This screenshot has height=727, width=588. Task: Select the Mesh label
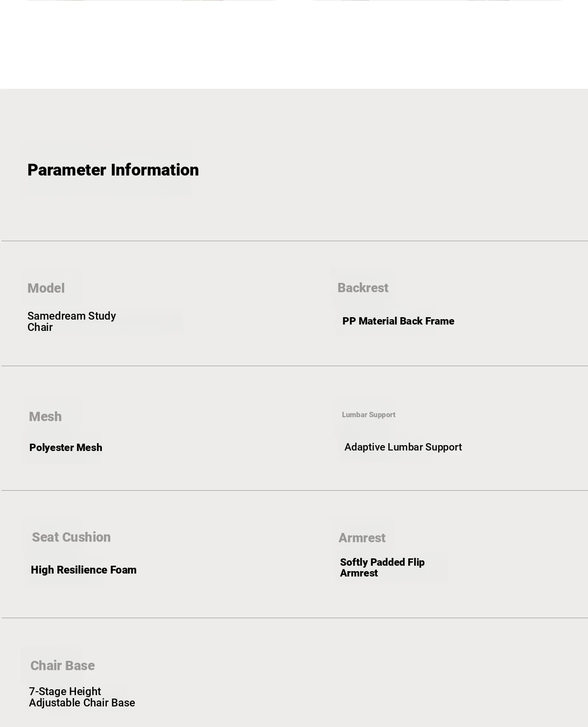click(45, 417)
